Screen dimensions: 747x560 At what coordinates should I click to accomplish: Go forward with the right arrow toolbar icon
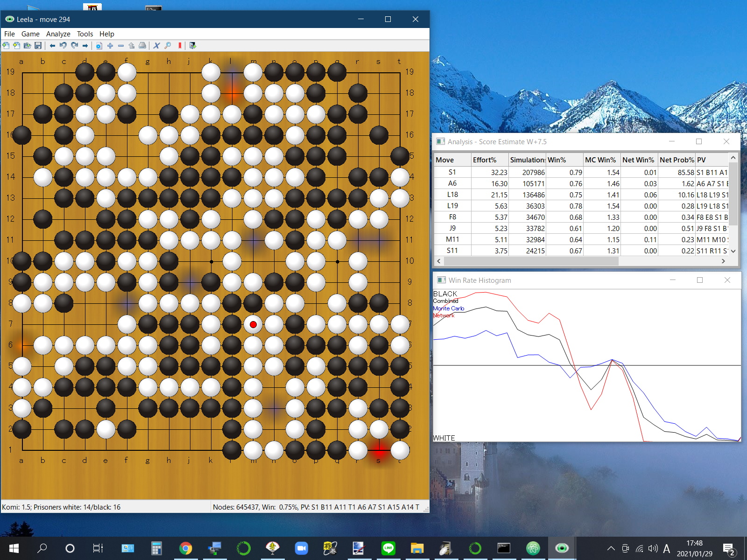(85, 46)
